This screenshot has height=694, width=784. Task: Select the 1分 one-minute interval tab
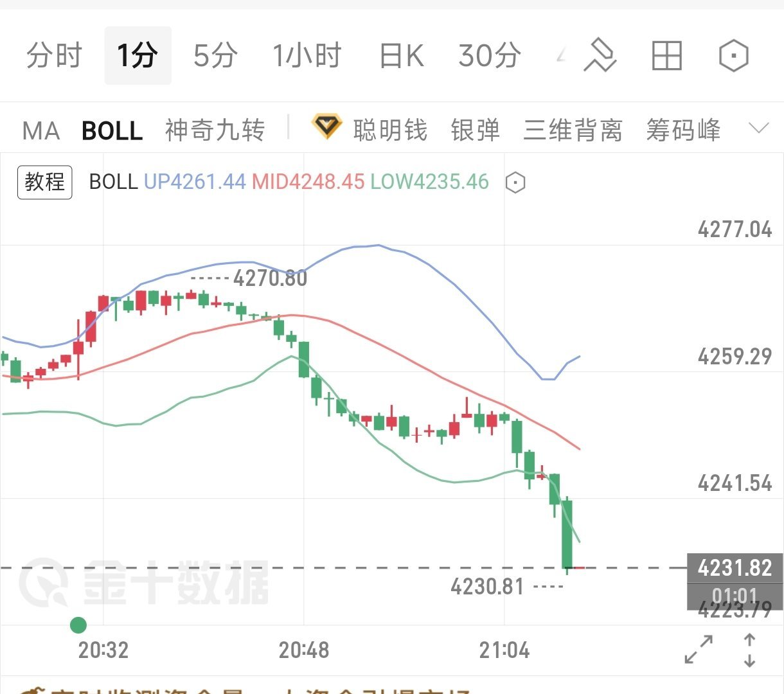138,56
